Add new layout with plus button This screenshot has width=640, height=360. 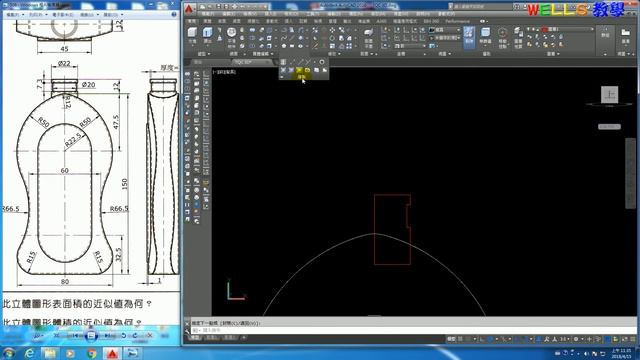(x=244, y=338)
